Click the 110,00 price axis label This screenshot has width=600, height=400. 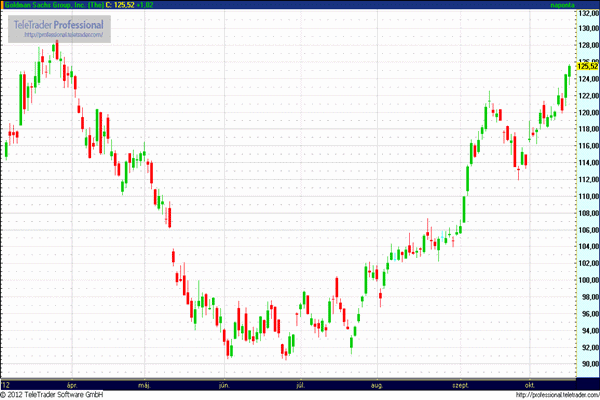(x=589, y=196)
